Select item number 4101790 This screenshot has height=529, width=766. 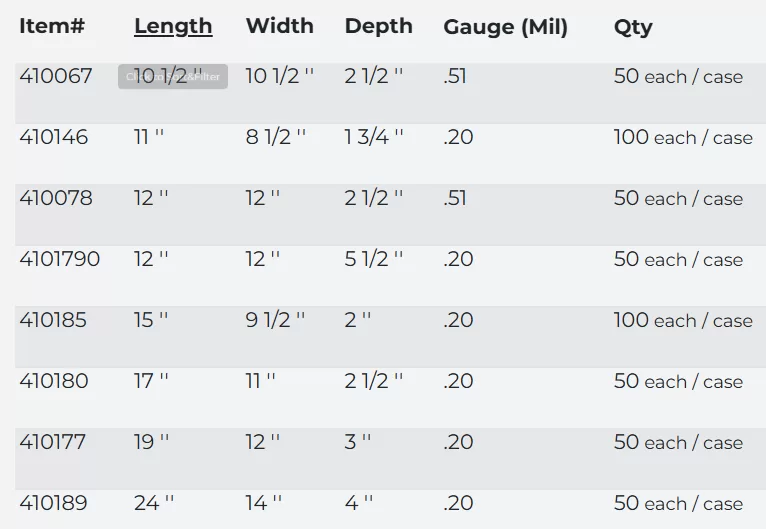click(x=60, y=259)
